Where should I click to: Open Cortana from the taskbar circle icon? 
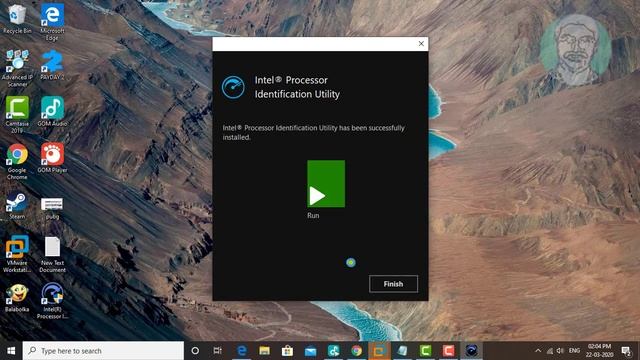pyautogui.click(x=195, y=351)
